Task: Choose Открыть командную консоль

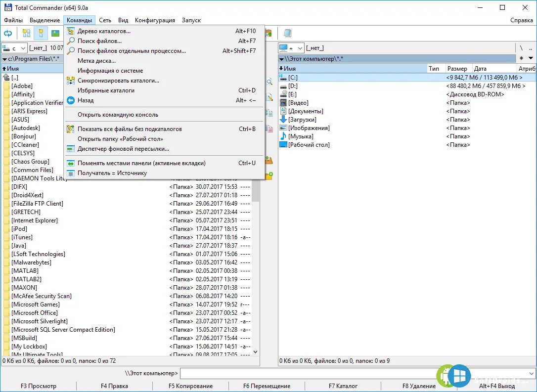Action: pos(164,115)
